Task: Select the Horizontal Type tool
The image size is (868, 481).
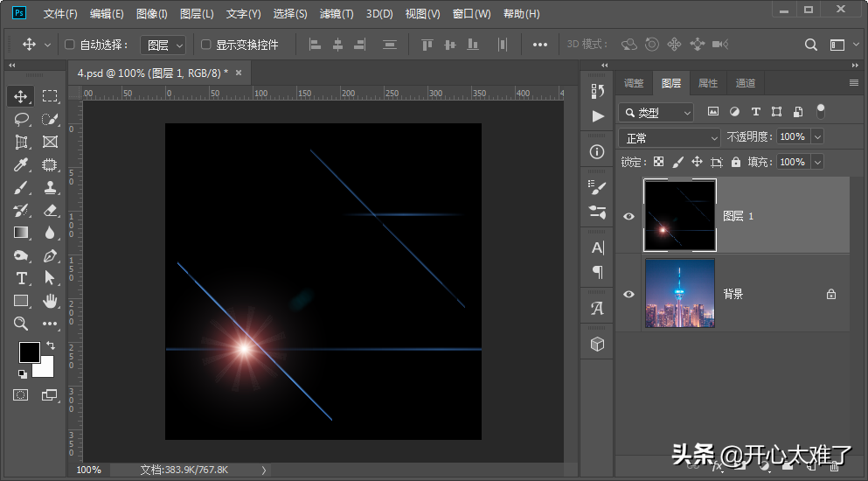Action: (21, 278)
